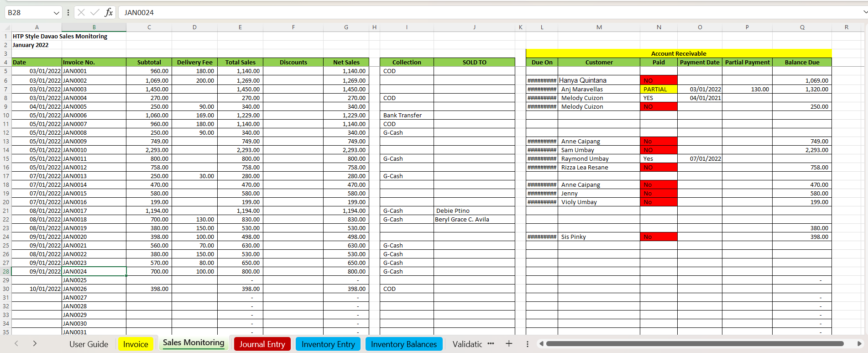The image size is (868, 353).
Task: Click the Insert Function fx icon
Action: point(109,12)
